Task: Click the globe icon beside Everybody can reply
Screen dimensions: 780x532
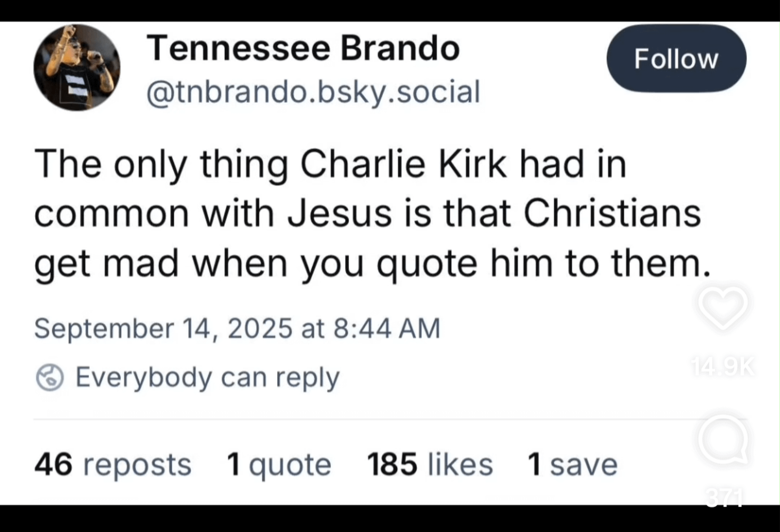Action: coord(50,377)
